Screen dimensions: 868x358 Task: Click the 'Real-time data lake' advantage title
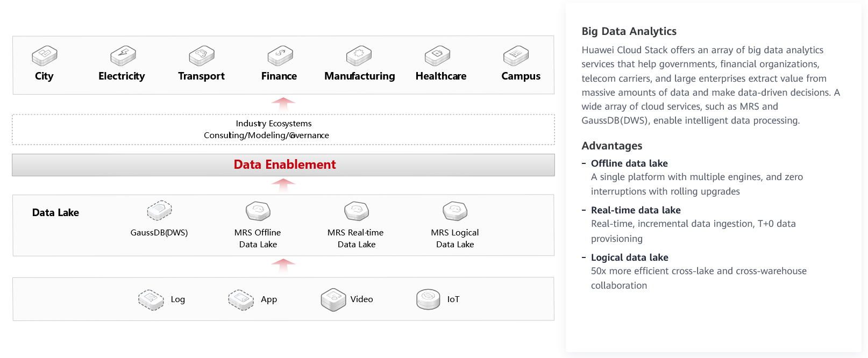[636, 210]
